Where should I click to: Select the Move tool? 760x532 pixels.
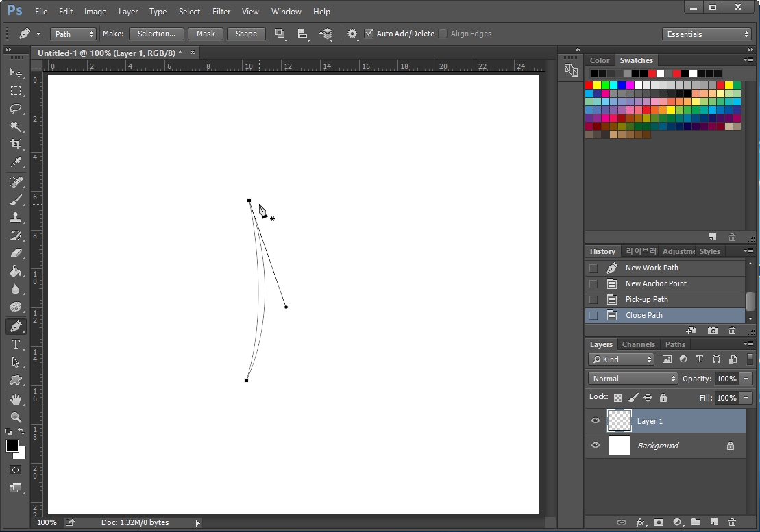tap(16, 73)
